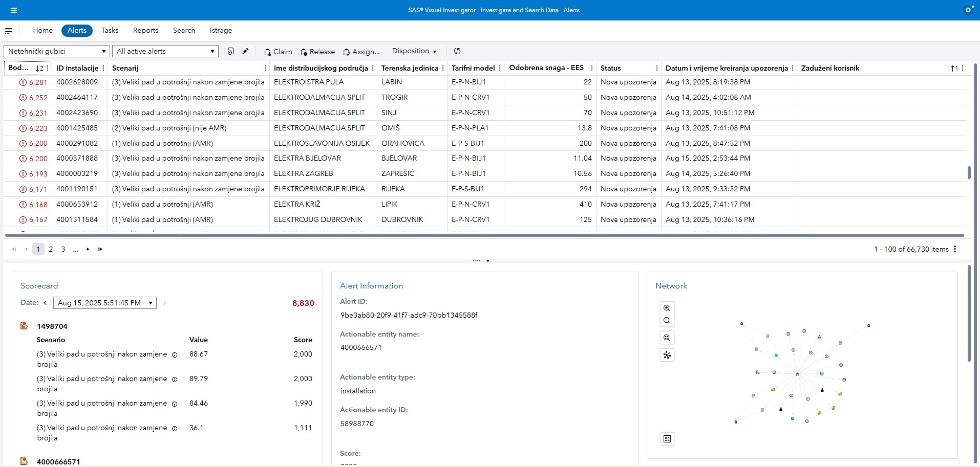
Task: Click the Claim button
Action: coord(278,52)
